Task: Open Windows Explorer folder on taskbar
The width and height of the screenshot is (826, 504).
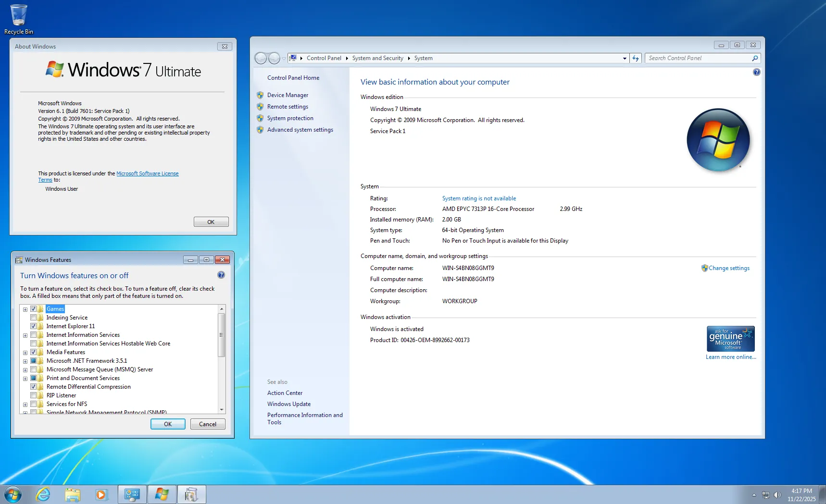Action: click(x=73, y=494)
